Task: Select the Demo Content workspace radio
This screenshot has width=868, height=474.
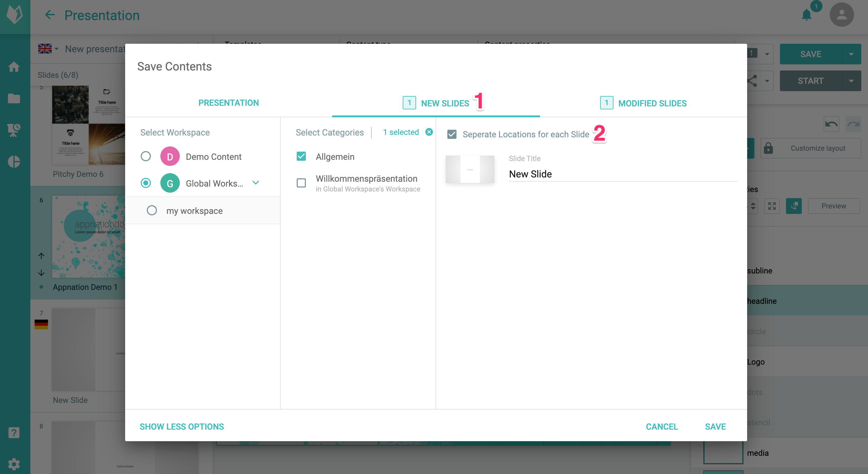Action: click(x=145, y=156)
